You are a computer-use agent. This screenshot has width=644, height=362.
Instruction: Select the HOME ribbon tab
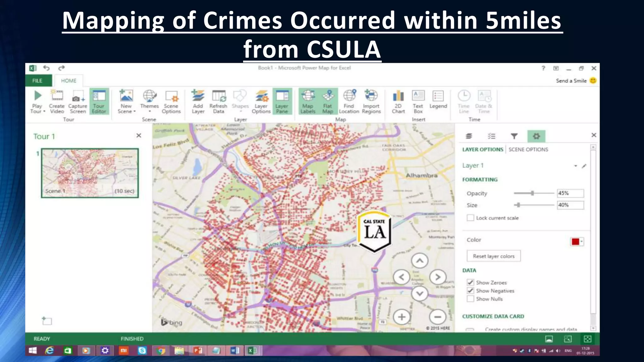click(x=69, y=81)
